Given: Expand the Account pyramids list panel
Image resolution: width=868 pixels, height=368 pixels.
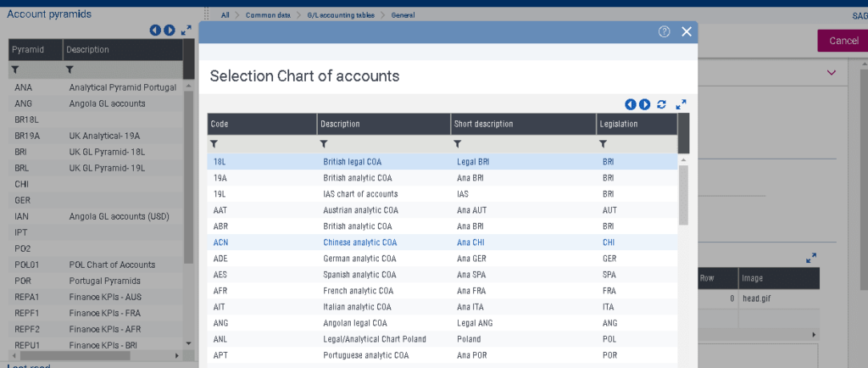Looking at the screenshot, I should [x=186, y=31].
